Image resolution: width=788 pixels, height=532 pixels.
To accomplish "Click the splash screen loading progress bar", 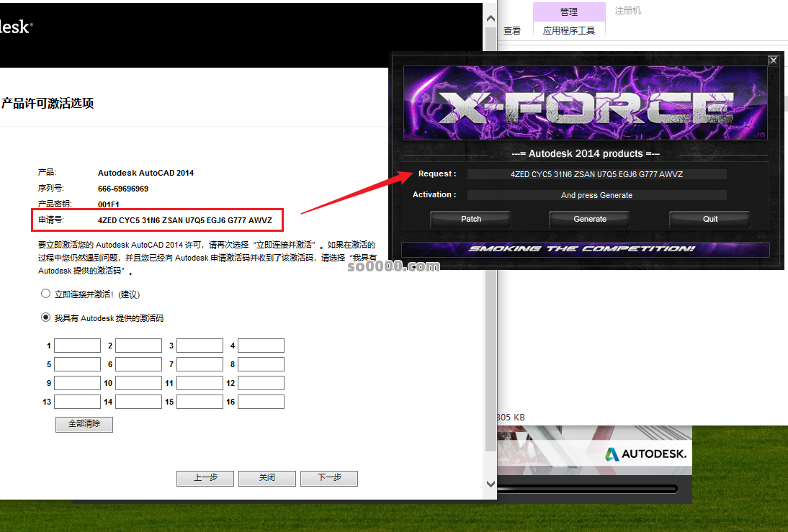I will click(x=587, y=489).
